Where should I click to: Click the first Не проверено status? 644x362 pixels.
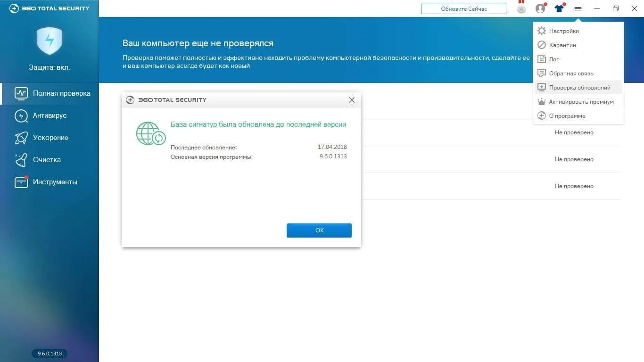(x=574, y=132)
